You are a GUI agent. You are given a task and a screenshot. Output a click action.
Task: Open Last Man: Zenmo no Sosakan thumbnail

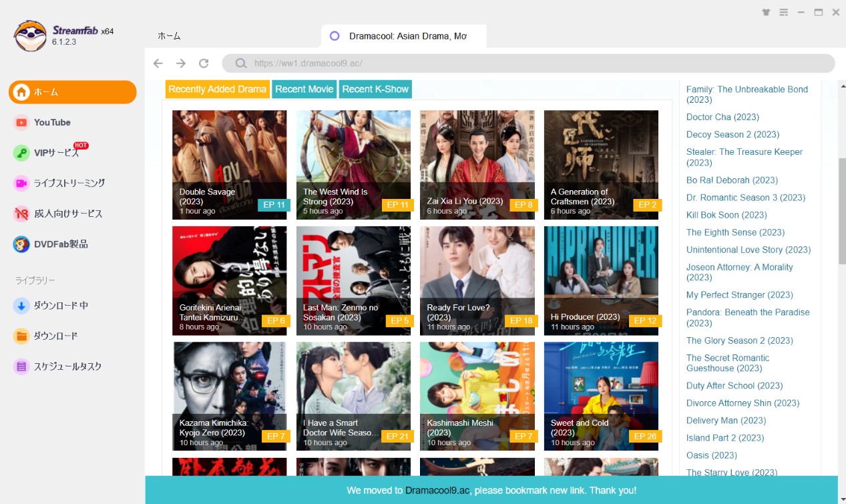click(354, 280)
